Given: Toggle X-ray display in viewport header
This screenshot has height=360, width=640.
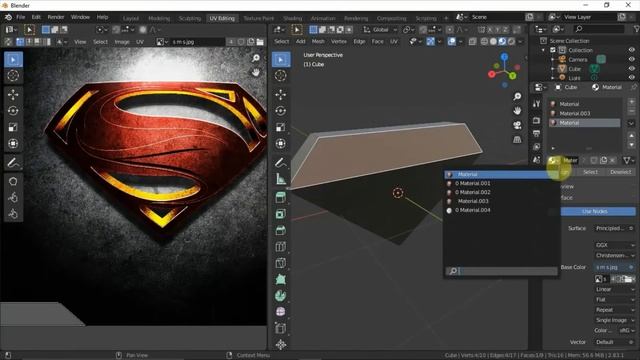Looking at the screenshot, I should point(473,41).
